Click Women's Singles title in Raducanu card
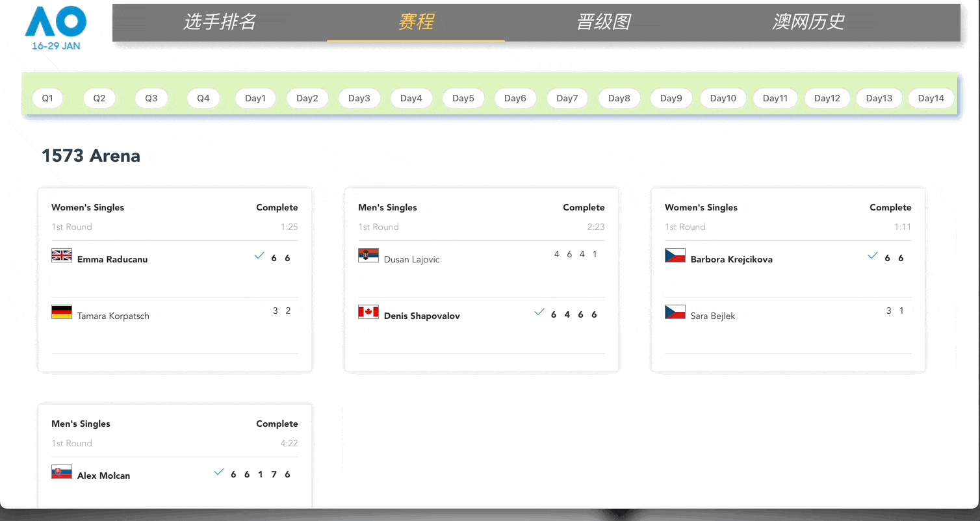Image resolution: width=980 pixels, height=521 pixels. (88, 207)
